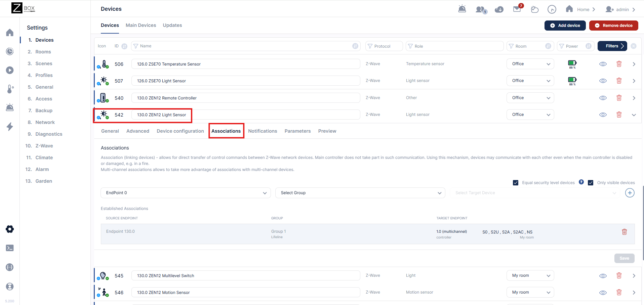644x305 pixels.
Task: Toggle visibility of device 546
Action: pos(603,293)
